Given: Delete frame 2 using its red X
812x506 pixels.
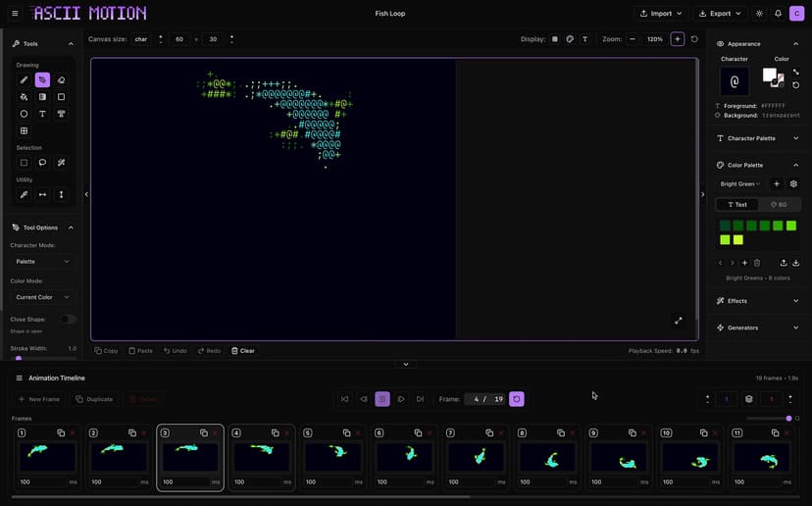Looking at the screenshot, I should 144,433.
